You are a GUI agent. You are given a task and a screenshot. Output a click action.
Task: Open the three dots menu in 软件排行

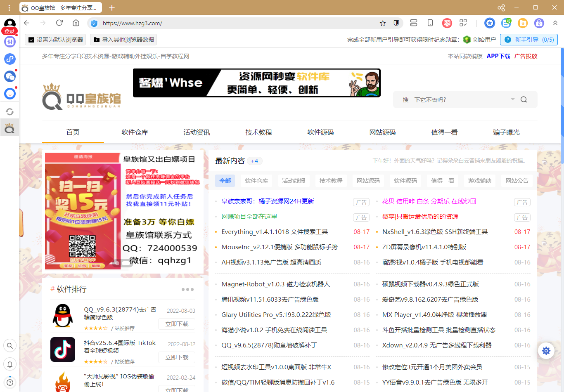[187, 289]
